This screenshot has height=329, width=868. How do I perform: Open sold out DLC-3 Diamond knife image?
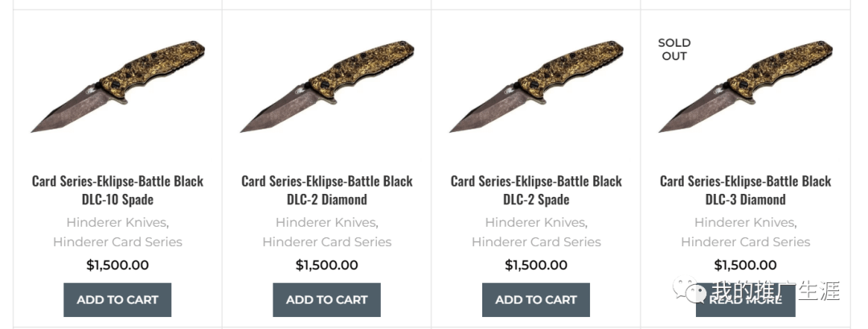coord(745,86)
